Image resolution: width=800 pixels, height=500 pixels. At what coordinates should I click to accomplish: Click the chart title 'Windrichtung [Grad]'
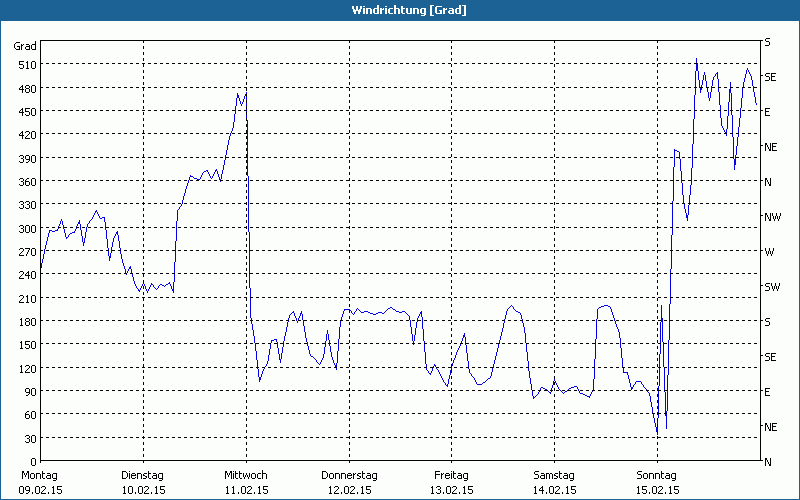coord(409,10)
